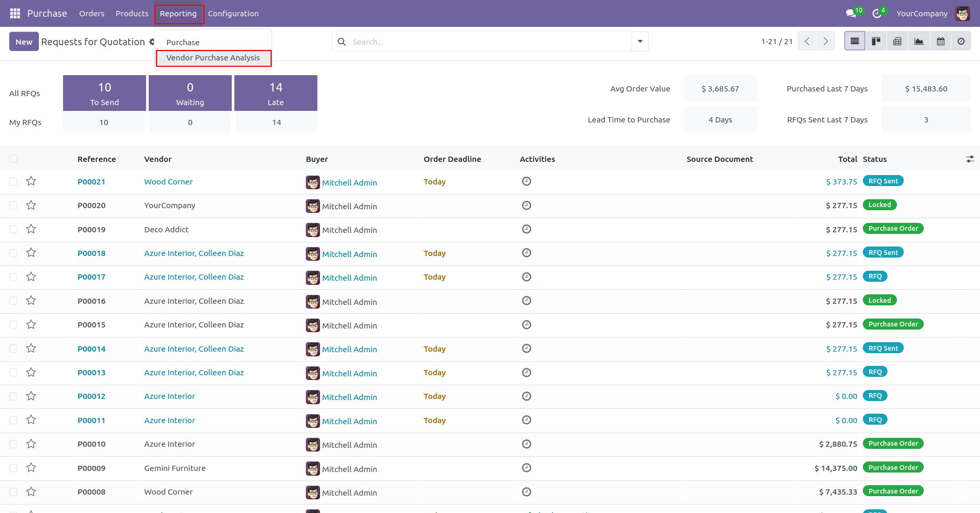Open order P00012 reference
The height and width of the screenshot is (513, 980).
pos(91,396)
